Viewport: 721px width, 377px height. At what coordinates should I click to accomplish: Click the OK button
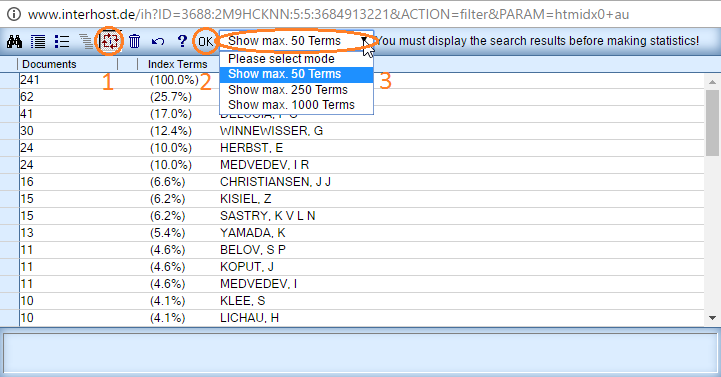(206, 41)
